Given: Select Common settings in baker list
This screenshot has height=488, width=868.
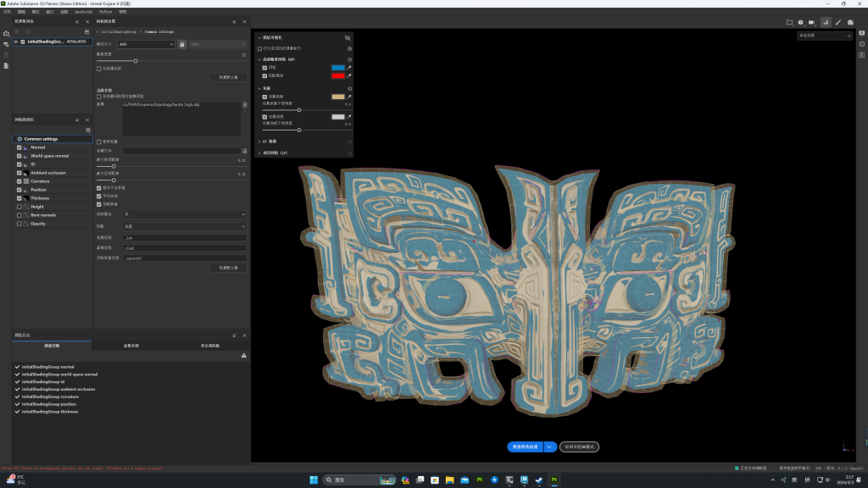Looking at the screenshot, I should [x=53, y=139].
